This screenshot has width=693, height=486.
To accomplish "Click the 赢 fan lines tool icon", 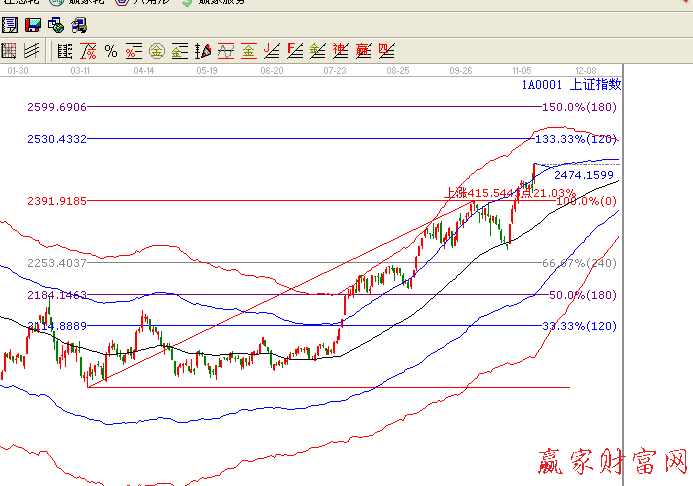I will [363, 51].
